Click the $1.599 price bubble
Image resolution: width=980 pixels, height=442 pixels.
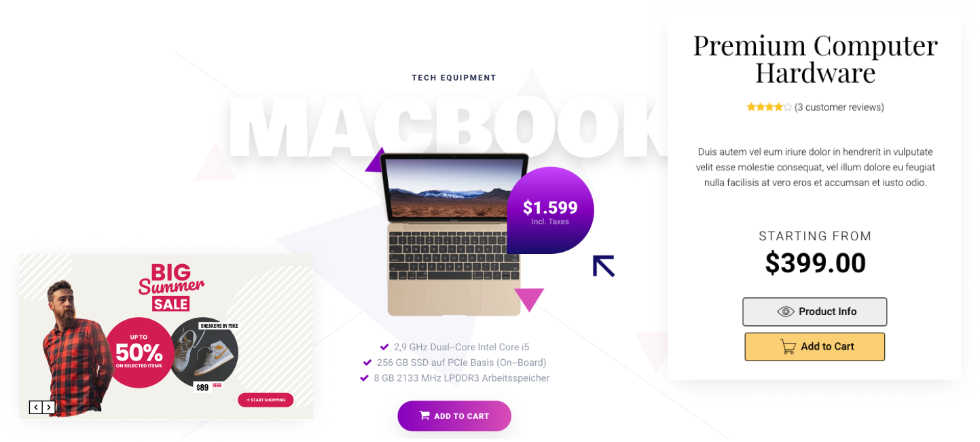coord(550,210)
